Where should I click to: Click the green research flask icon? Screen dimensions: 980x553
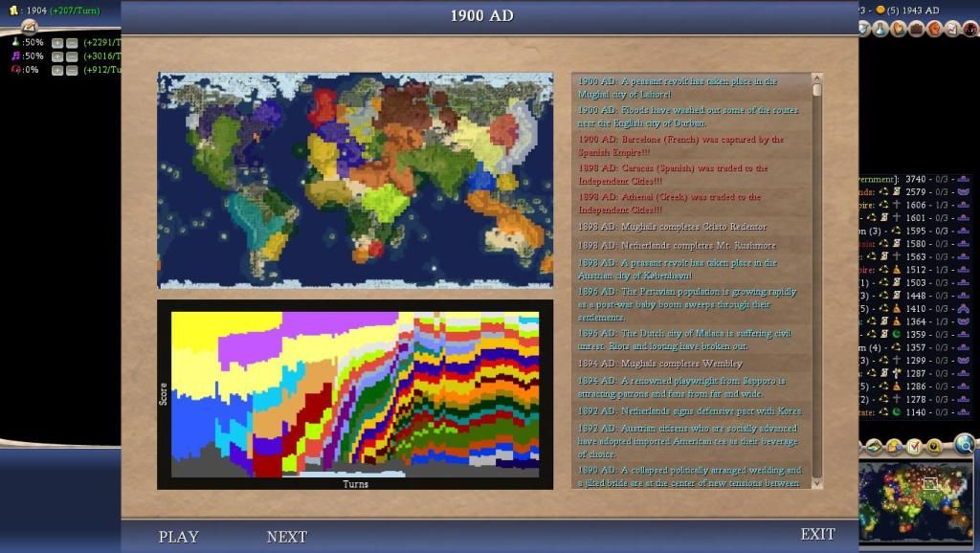pyautogui.click(x=15, y=42)
